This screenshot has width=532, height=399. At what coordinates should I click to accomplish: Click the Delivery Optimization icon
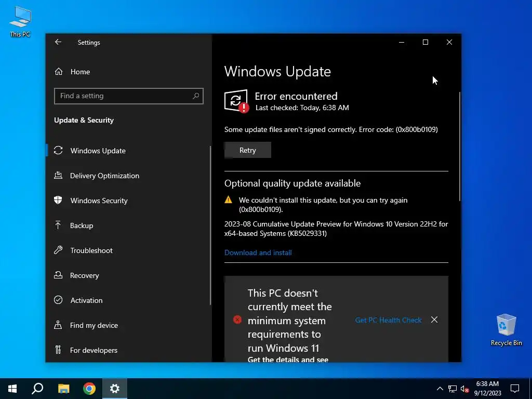point(58,176)
